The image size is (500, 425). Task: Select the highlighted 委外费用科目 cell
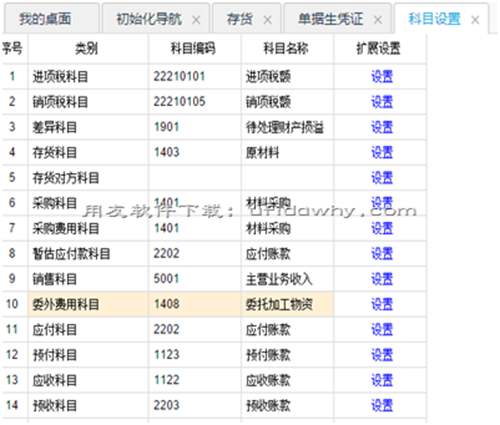(88, 304)
